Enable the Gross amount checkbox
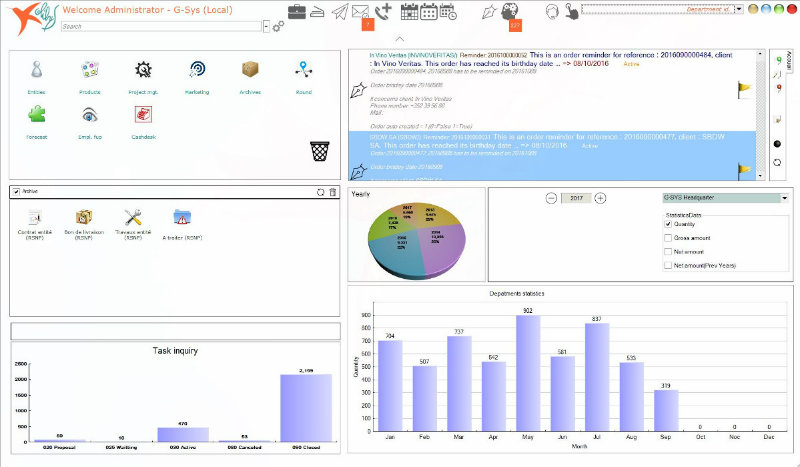Screen dimensions: 800x467 click(668, 238)
